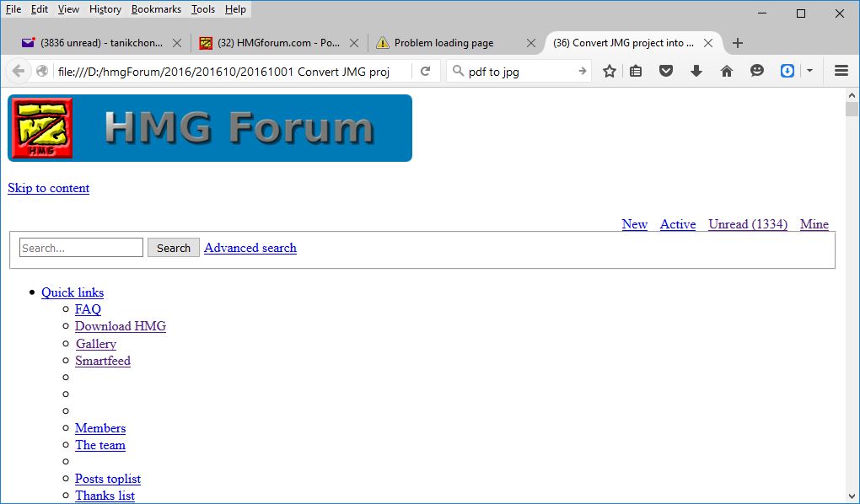Click the Quick links link

(x=73, y=292)
